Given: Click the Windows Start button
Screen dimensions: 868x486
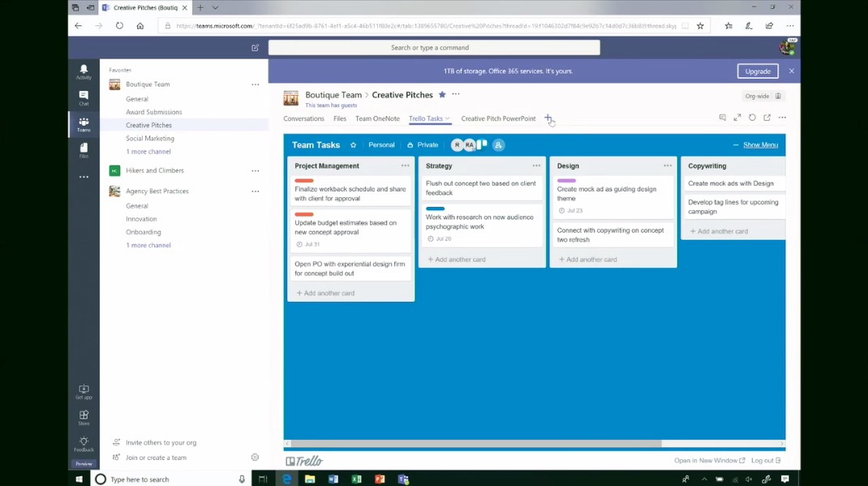Looking at the screenshot, I should pos(79,480).
